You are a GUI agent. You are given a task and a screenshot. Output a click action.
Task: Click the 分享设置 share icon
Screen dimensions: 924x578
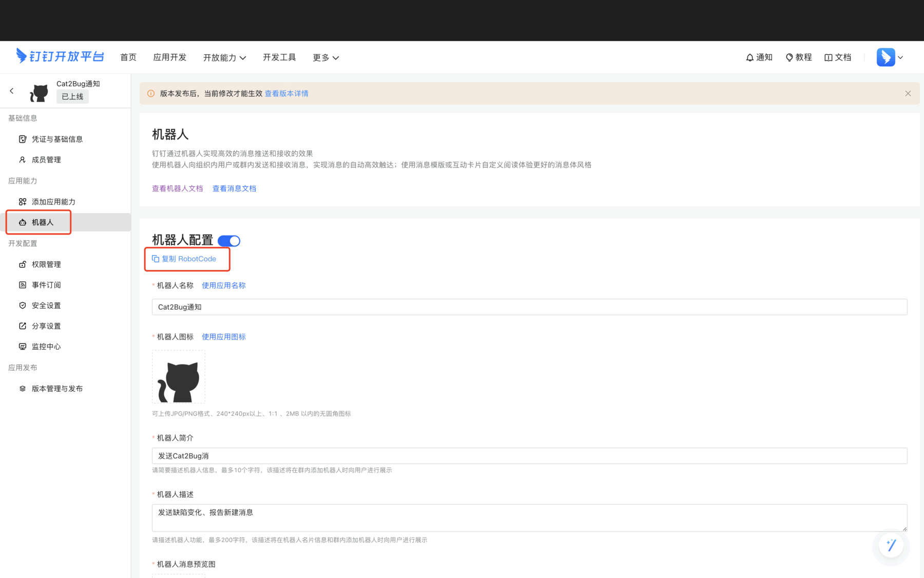coord(23,326)
